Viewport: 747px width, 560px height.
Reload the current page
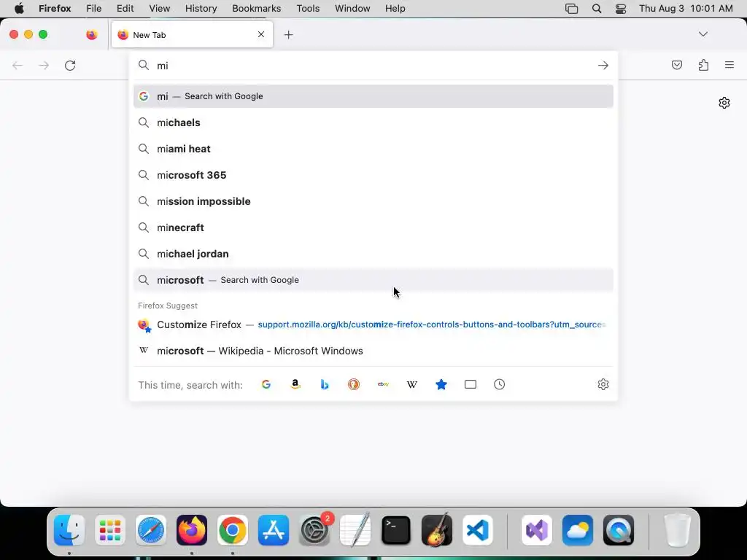(70, 65)
